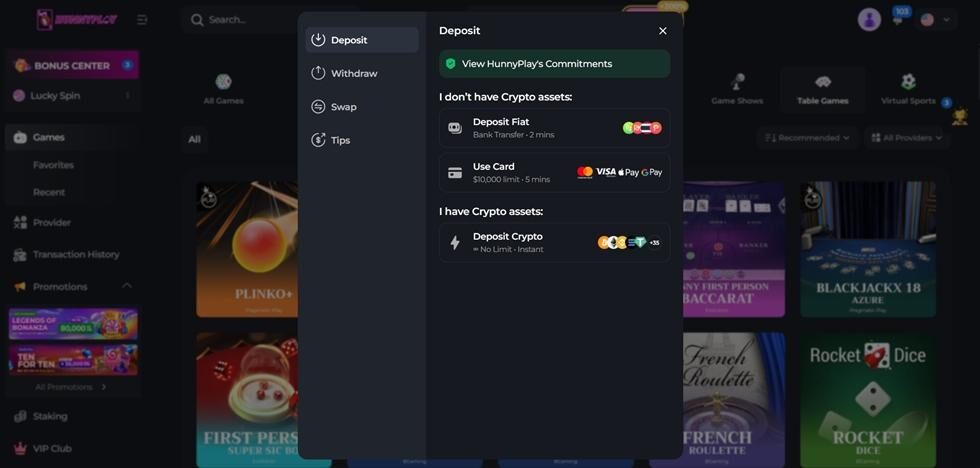Click the sidebar collapse menu icon
Screen dimensions: 980x468
(142, 20)
